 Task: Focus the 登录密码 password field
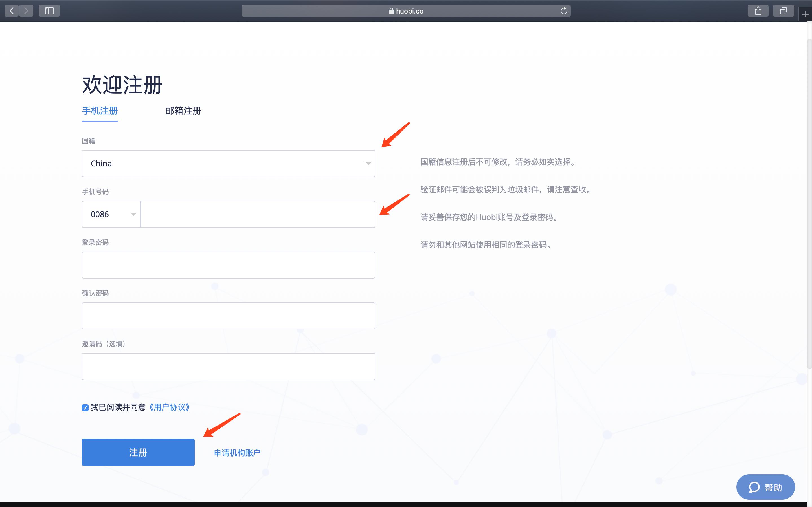(229, 265)
